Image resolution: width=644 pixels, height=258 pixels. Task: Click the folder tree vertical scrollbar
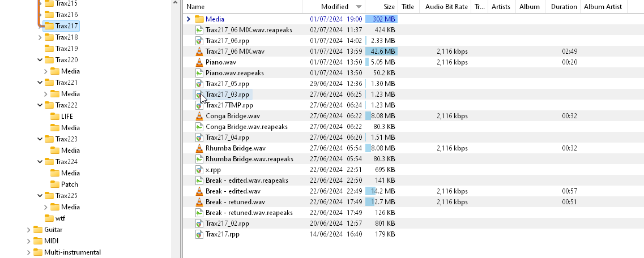(176, 131)
